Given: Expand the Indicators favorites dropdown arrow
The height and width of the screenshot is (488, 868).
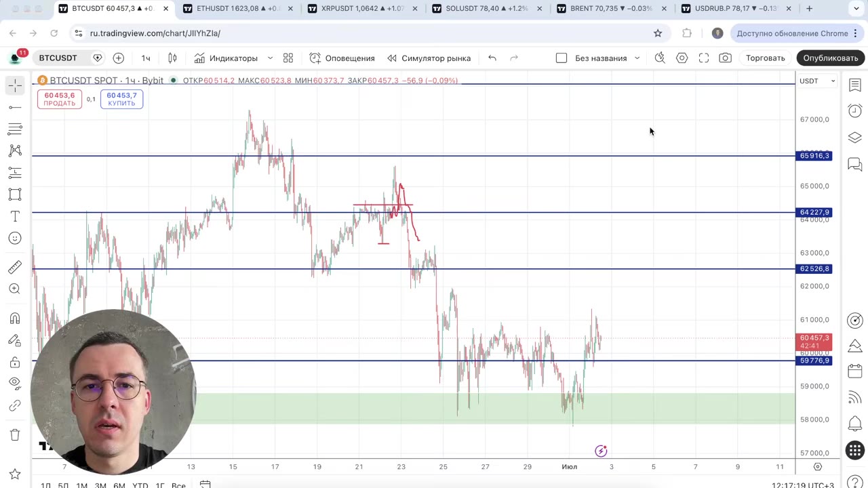Looking at the screenshot, I should [270, 58].
